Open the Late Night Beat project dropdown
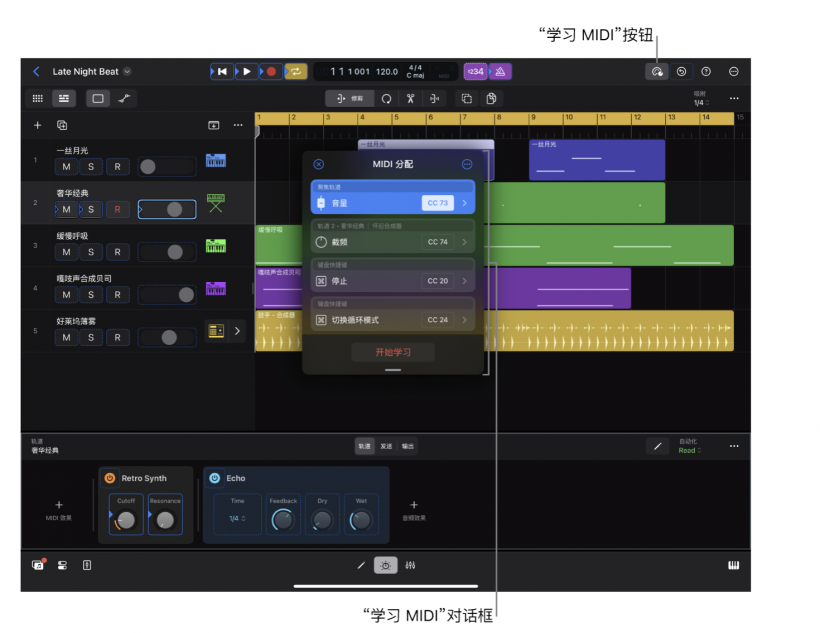 (x=127, y=72)
